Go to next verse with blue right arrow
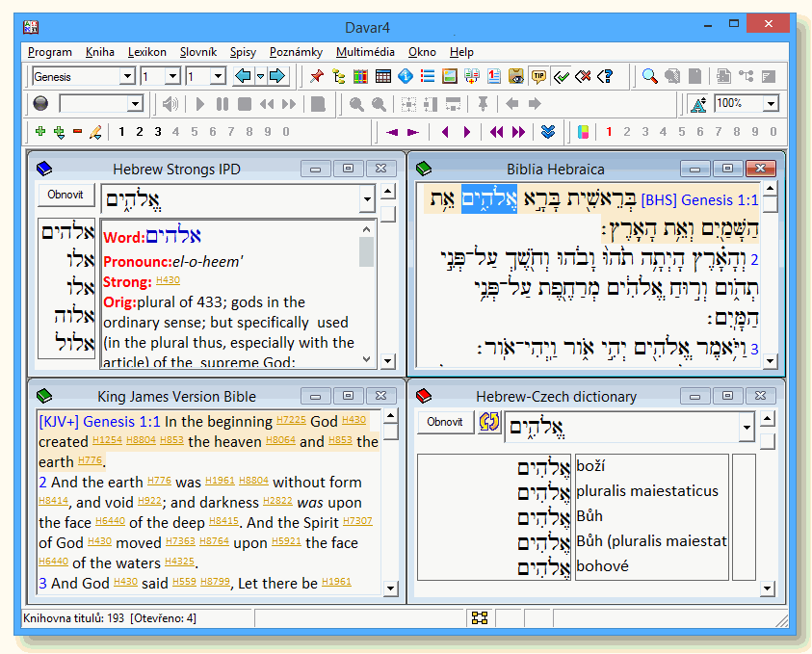 [276, 76]
